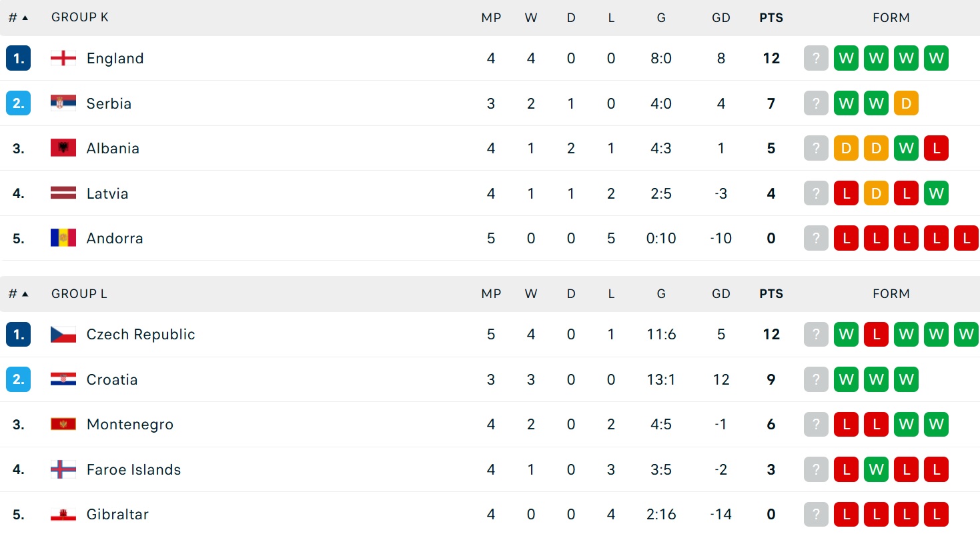The height and width of the screenshot is (534, 980).
Task: Click Serbia's orange draw form badge
Action: tap(906, 103)
